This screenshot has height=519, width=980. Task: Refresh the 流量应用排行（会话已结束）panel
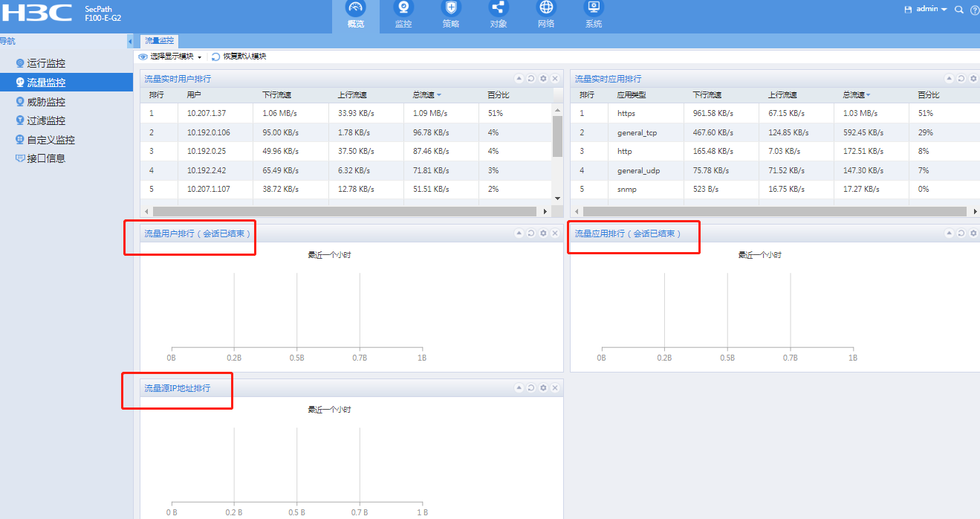coord(961,233)
